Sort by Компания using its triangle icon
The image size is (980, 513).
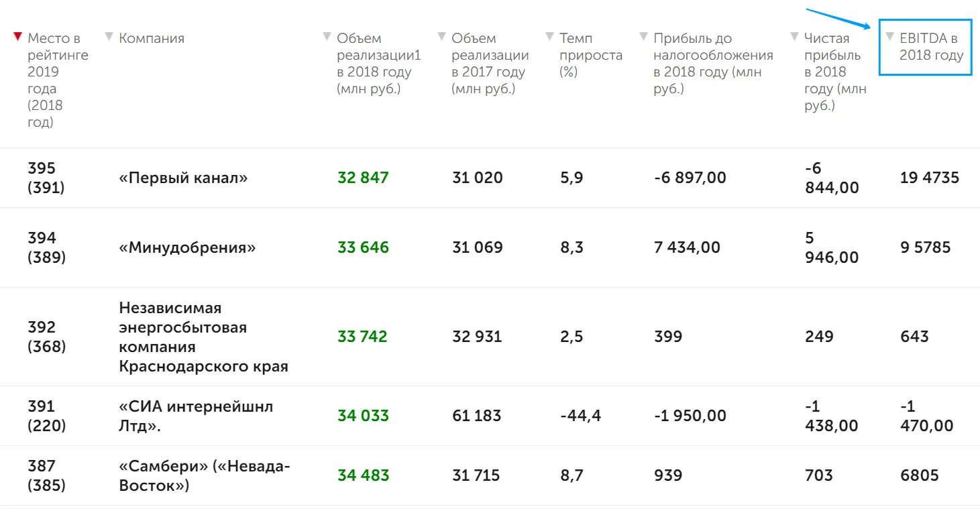[x=109, y=36]
